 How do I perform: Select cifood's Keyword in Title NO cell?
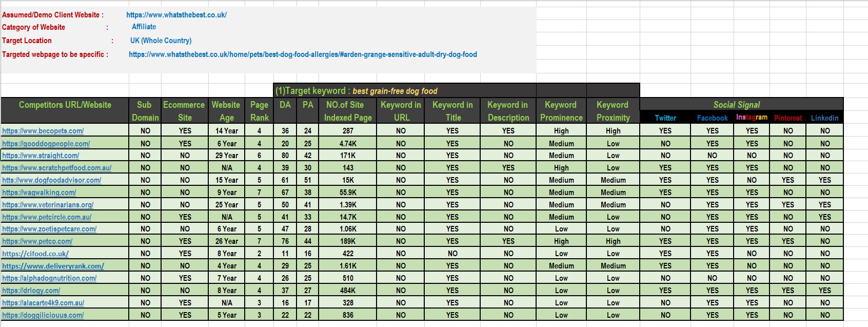(x=452, y=254)
